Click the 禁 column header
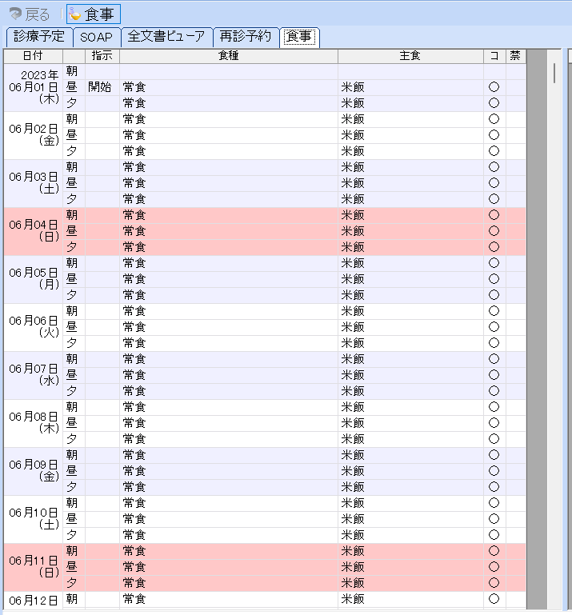Viewport: 572px width, 615px height. coord(516,56)
